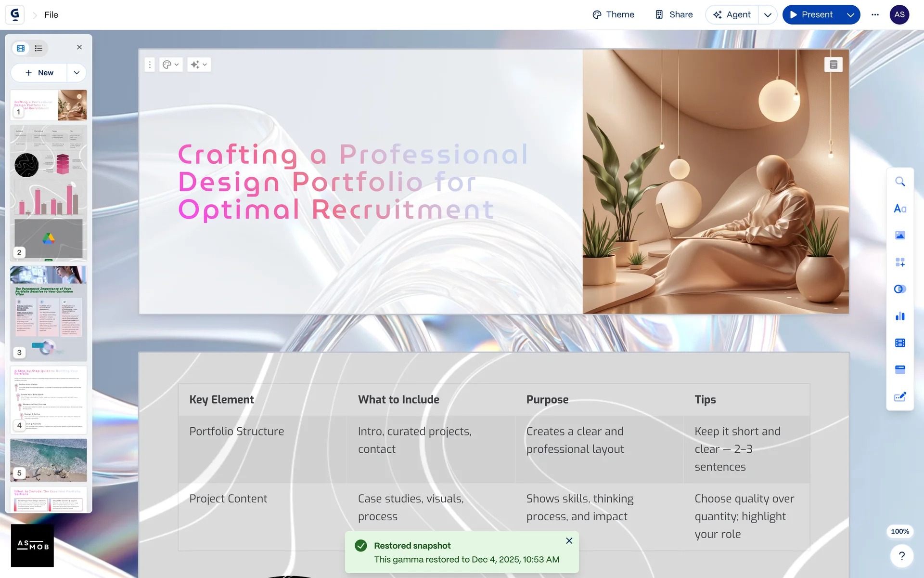Open the File menu

(x=51, y=15)
